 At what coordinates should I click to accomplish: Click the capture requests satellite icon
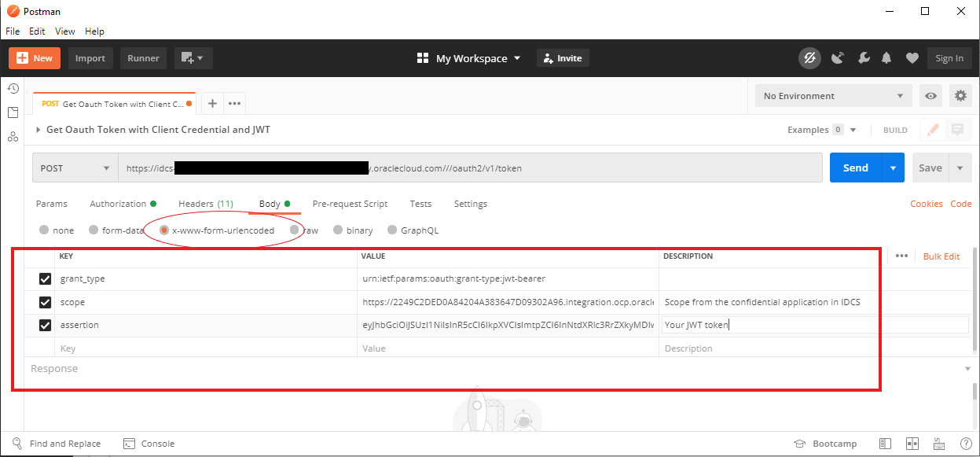tap(838, 58)
